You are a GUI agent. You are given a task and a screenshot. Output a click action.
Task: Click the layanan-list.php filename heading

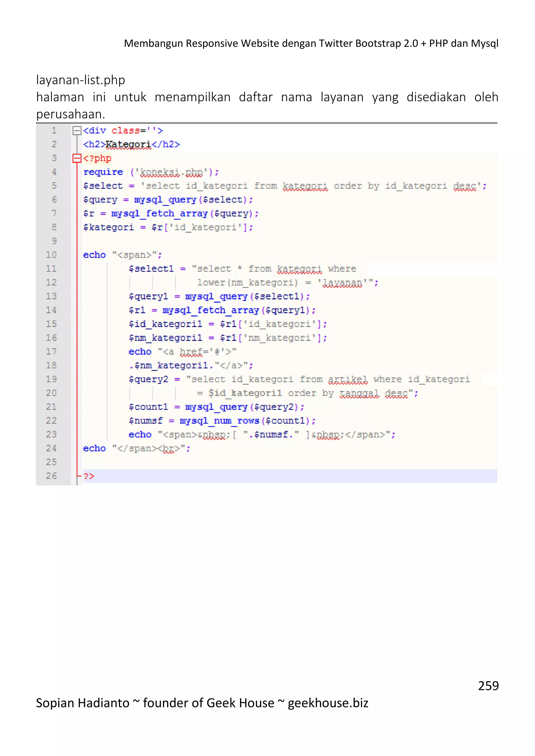(x=81, y=80)
